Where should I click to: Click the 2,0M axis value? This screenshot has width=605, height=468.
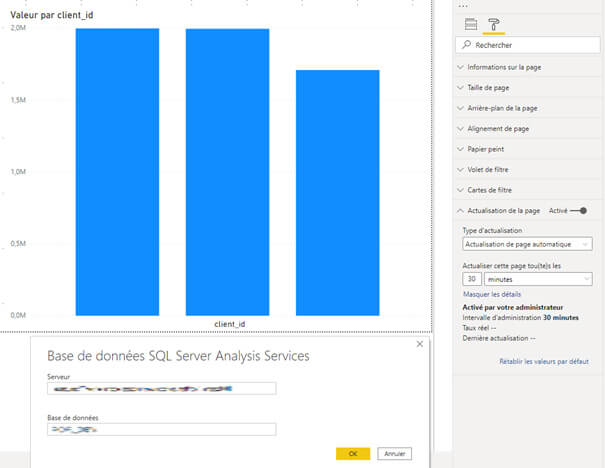(18, 28)
